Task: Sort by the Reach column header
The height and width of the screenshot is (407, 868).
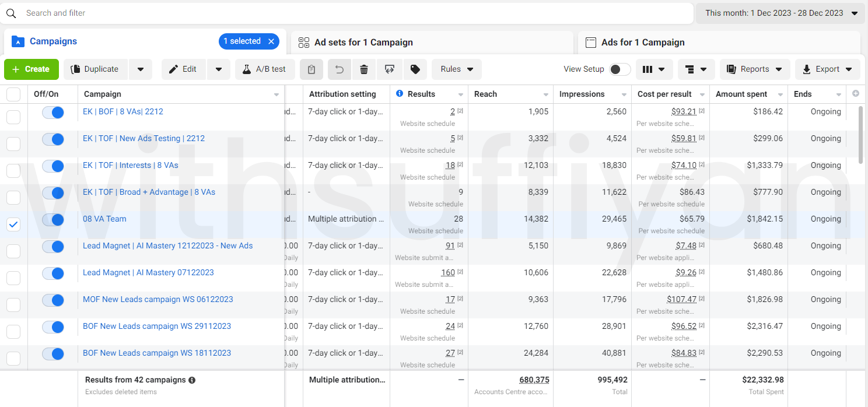Action: tap(486, 94)
